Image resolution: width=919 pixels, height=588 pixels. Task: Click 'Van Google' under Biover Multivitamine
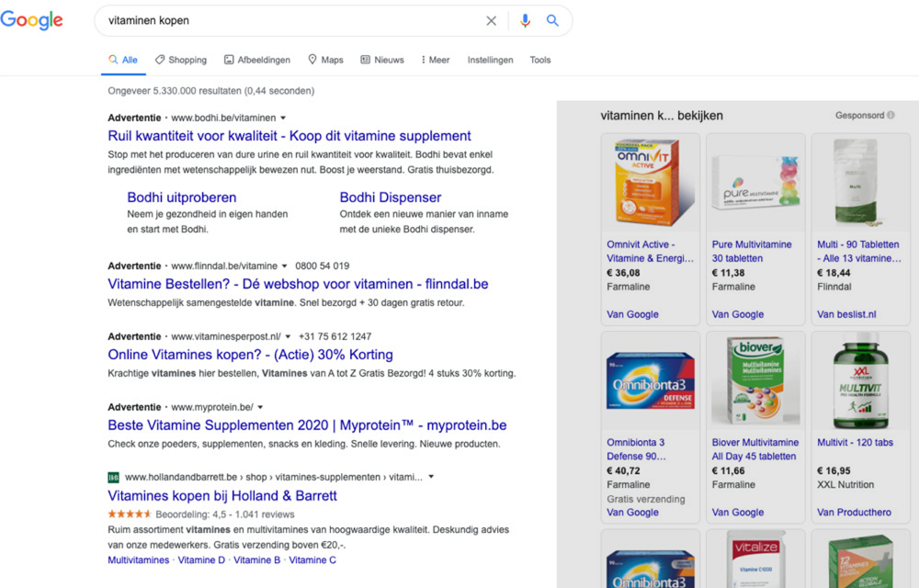point(737,513)
